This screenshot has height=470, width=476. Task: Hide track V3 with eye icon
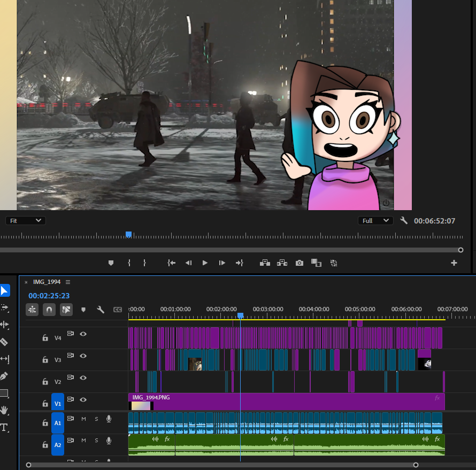(83, 356)
